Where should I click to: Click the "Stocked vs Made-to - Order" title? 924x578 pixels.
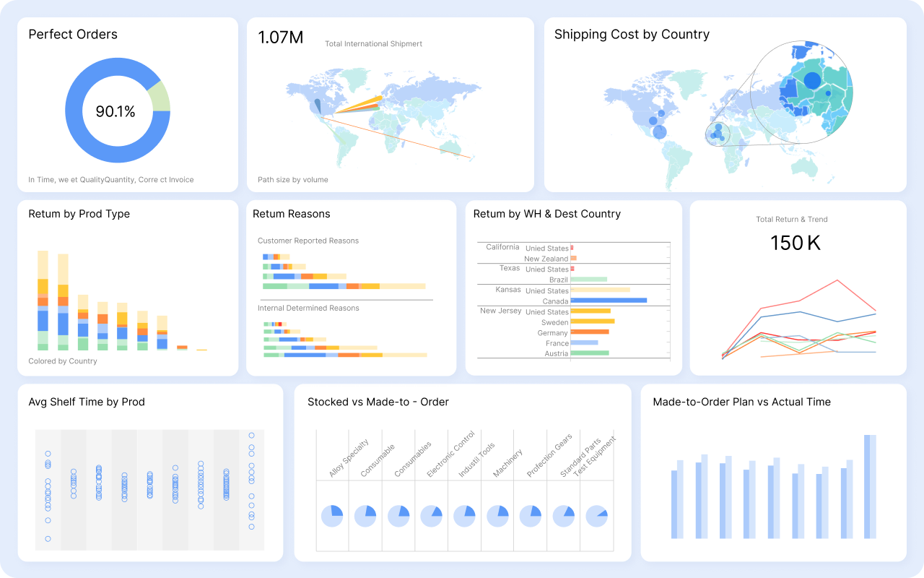click(x=378, y=402)
